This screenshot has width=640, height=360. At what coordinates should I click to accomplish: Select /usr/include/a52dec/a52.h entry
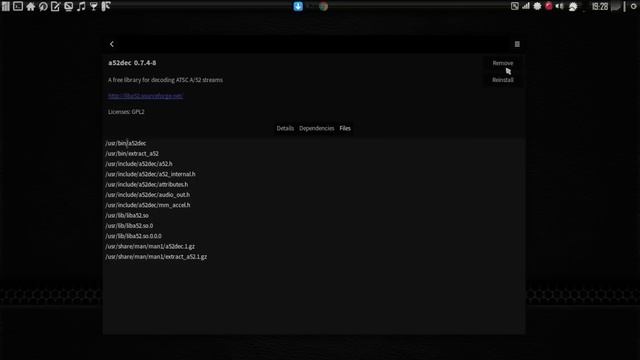point(139,164)
